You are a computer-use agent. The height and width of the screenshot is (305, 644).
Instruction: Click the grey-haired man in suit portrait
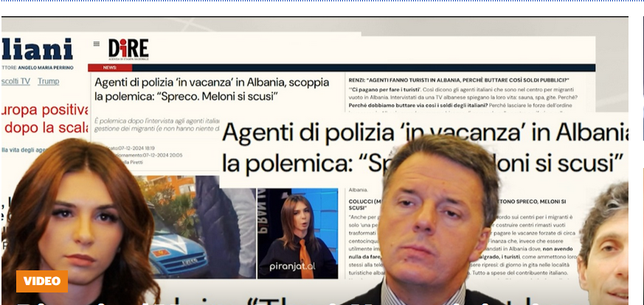(x=443, y=221)
